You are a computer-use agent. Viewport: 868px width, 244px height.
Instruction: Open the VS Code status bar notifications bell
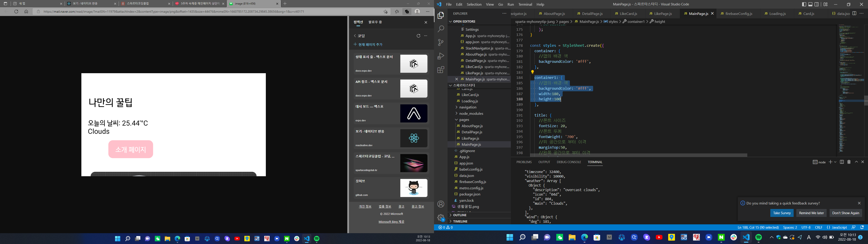(862, 228)
